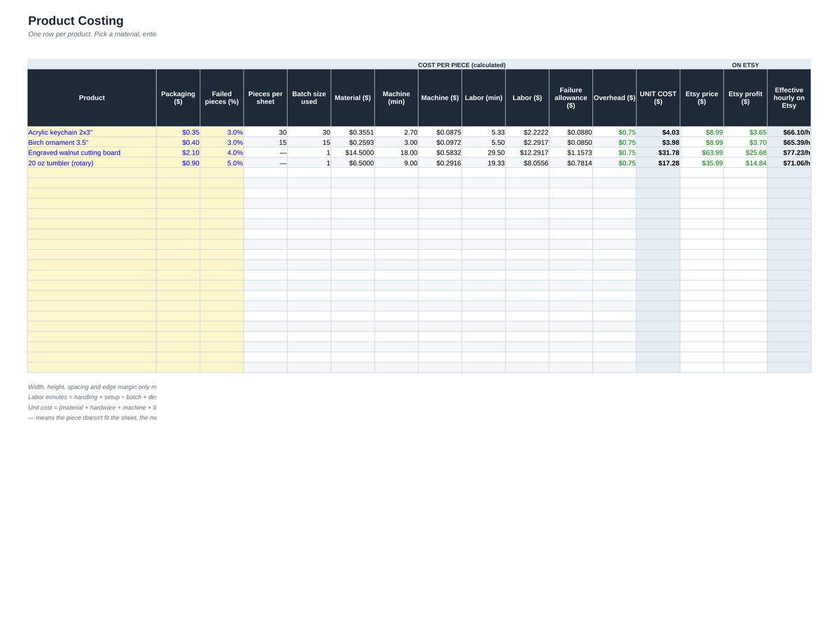Click the 'Labor minutes = handling' footnote
Screen dimensions: 840x630
click(x=92, y=397)
